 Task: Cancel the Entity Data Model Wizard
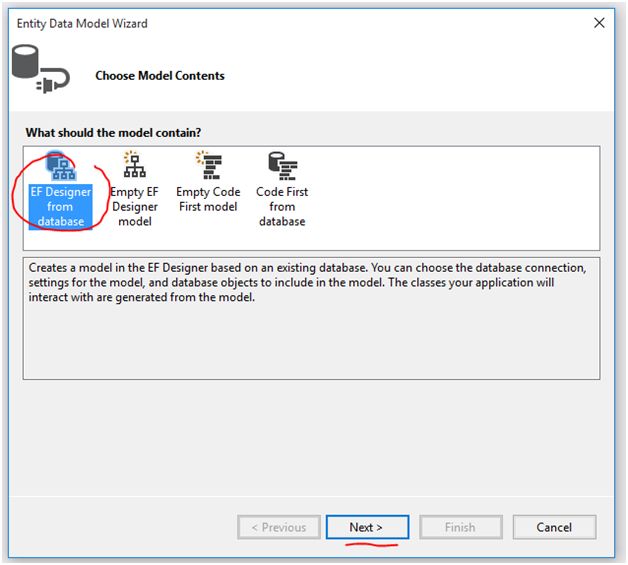(554, 527)
